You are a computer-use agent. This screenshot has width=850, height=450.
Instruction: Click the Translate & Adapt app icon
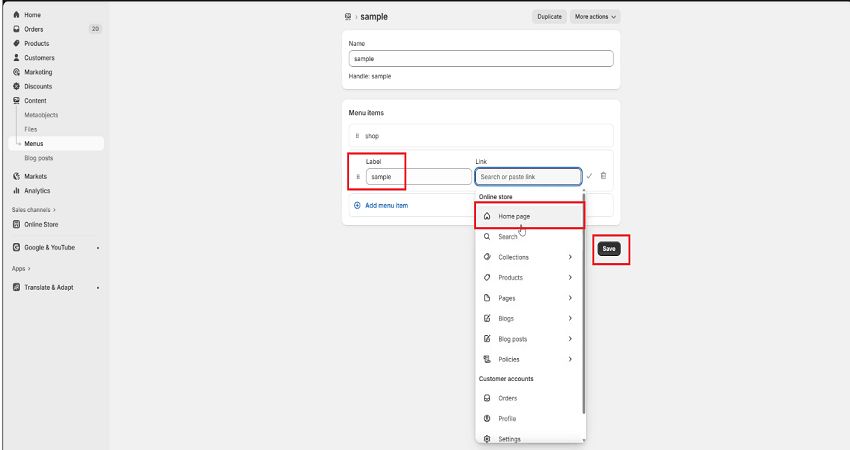coord(16,287)
